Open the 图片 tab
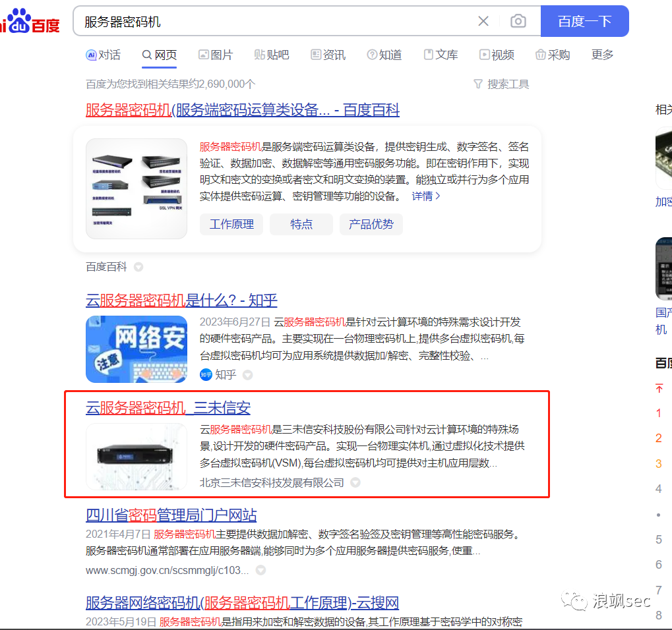Screen dimensions: 672x630 [216, 55]
